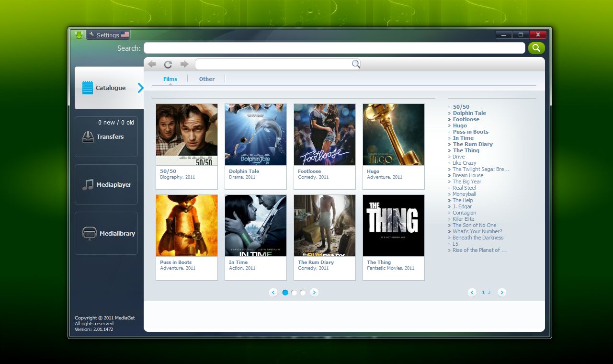The image size is (613, 364).
Task: Switch to the Other tab
Action: tap(207, 79)
